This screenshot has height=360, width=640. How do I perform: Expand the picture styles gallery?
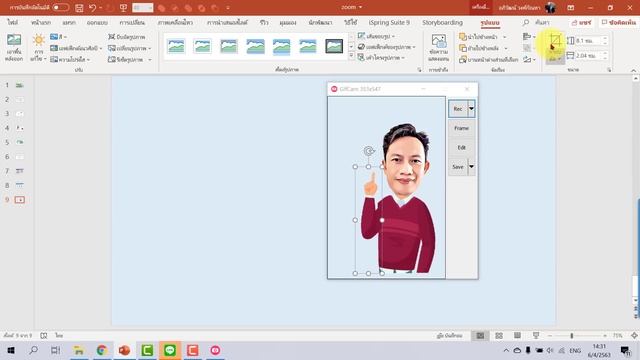pyautogui.click(x=351, y=57)
